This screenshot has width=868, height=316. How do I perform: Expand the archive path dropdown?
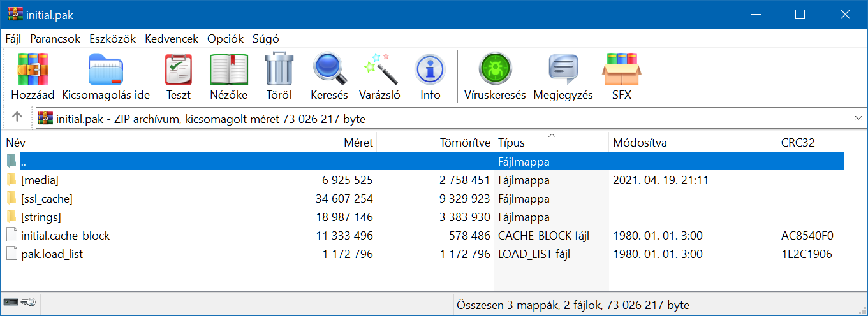pyautogui.click(x=857, y=118)
